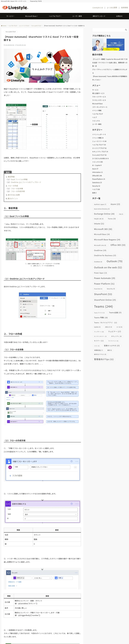129x644 pixels.
Task: Click the 行数 input ellipsis icon
Action: coord(75,467)
